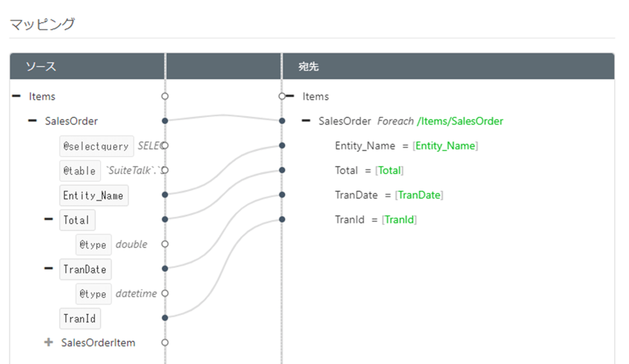Click the [TranId] destination mapping value
Image resolution: width=629 pixels, height=364 pixels.
pyautogui.click(x=399, y=219)
